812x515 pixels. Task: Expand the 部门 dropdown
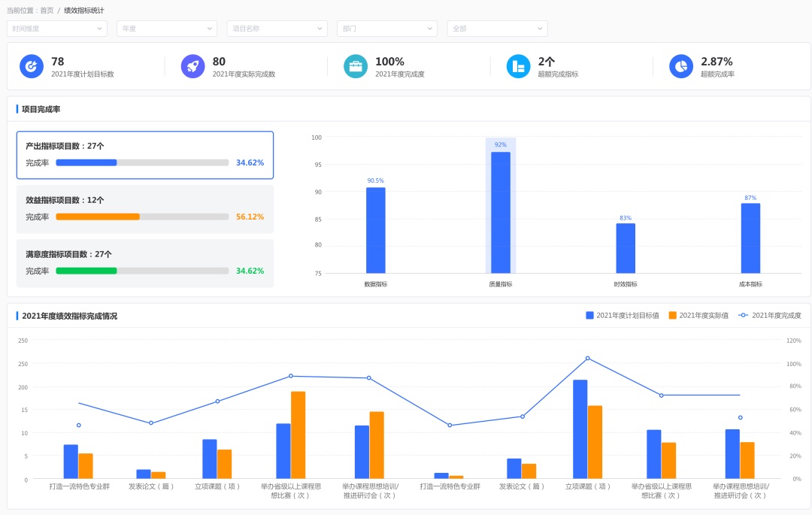(x=386, y=29)
